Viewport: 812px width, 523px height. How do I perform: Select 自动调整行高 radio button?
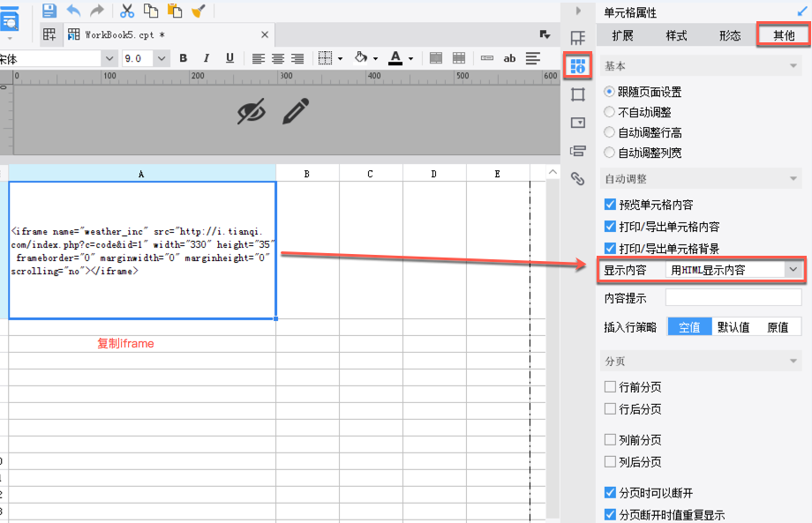610,132
